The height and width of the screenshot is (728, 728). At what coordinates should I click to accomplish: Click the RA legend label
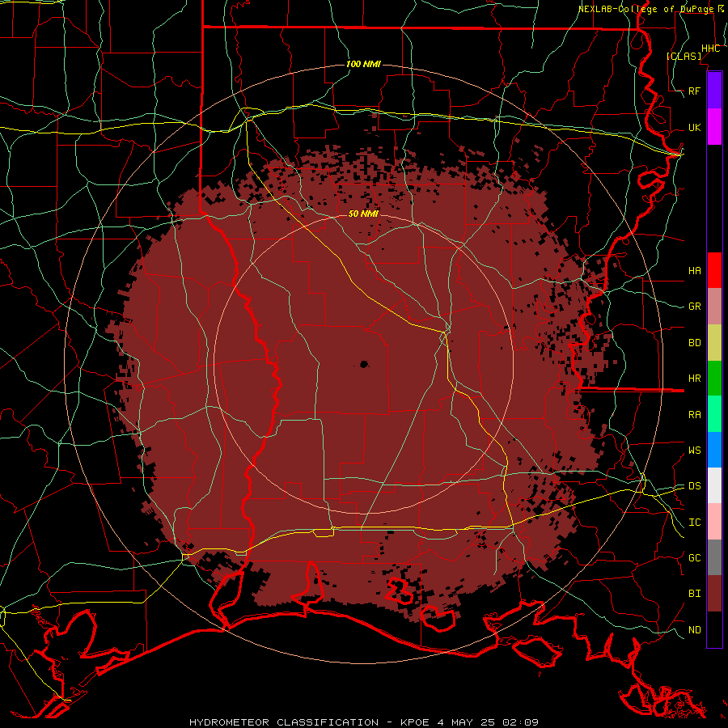click(694, 415)
